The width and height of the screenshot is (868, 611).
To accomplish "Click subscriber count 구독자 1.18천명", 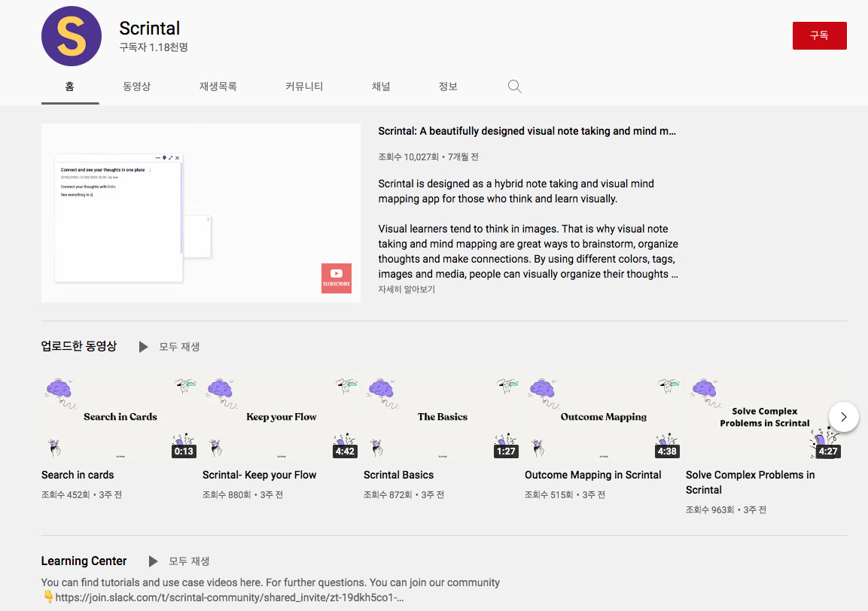I will click(x=154, y=47).
